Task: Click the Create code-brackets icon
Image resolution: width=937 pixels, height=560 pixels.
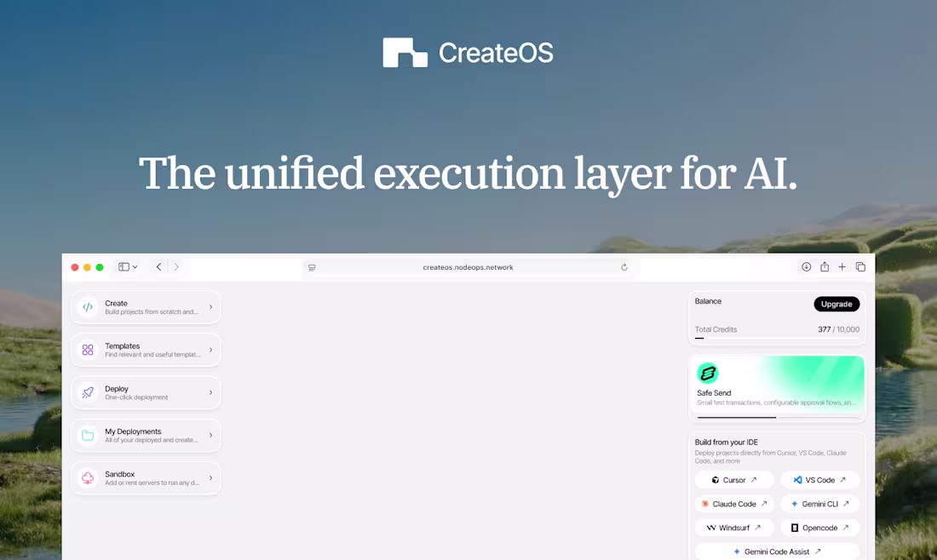Action: (x=88, y=307)
